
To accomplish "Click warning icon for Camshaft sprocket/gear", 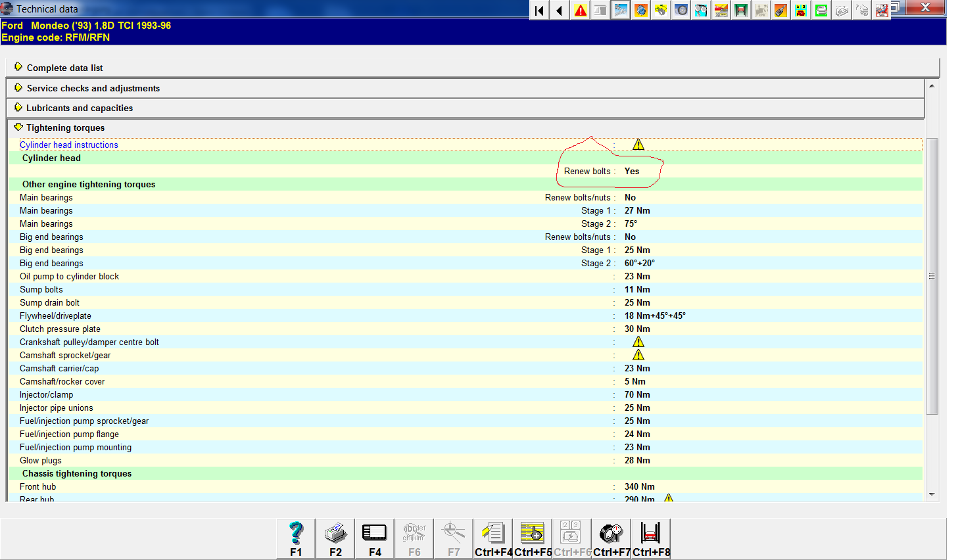I will pyautogui.click(x=638, y=355).
